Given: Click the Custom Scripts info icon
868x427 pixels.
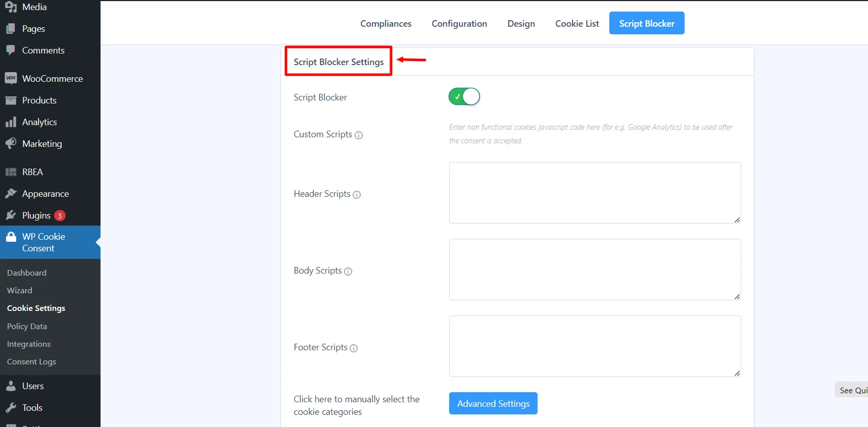Looking at the screenshot, I should coord(359,135).
